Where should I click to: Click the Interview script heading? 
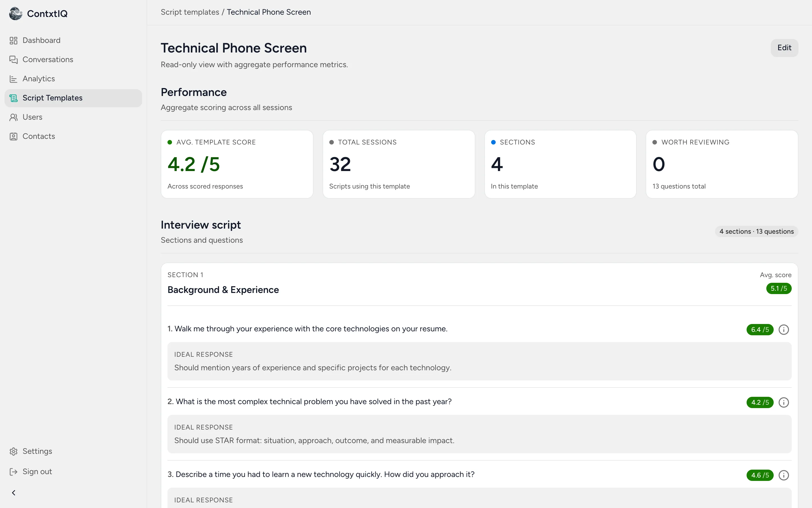click(x=201, y=225)
